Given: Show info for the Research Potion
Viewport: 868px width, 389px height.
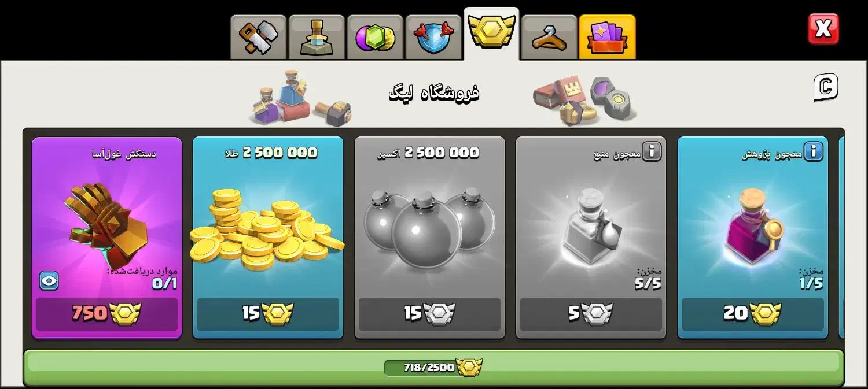Looking at the screenshot, I should point(813,152).
